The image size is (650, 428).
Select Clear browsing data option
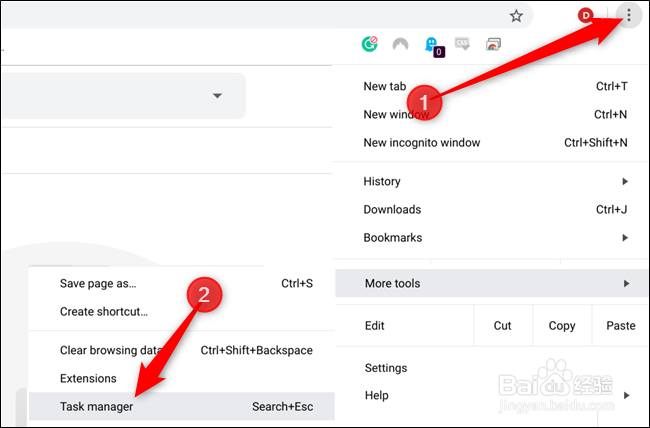[182, 350]
